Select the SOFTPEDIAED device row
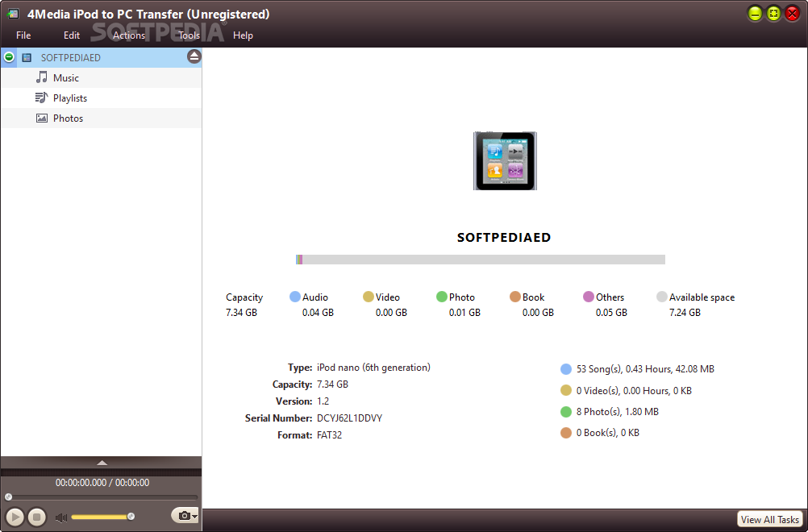The height and width of the screenshot is (532, 808). [x=101, y=58]
